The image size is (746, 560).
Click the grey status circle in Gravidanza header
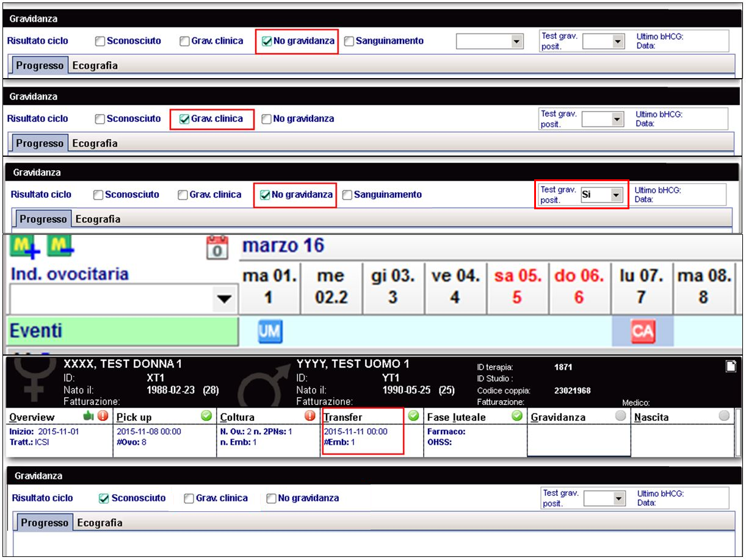pos(621,417)
